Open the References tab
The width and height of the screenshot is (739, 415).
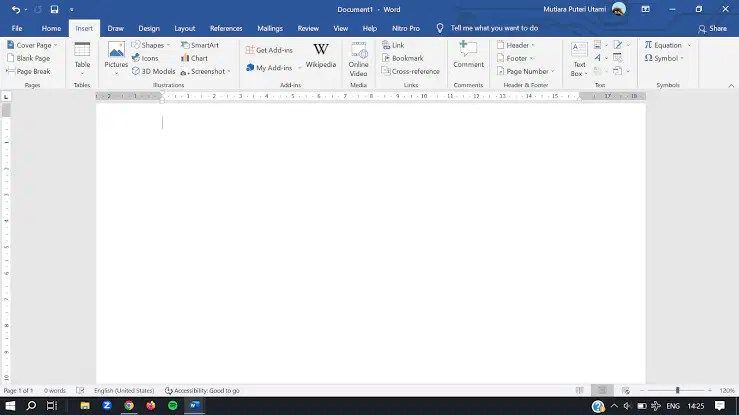coord(226,28)
